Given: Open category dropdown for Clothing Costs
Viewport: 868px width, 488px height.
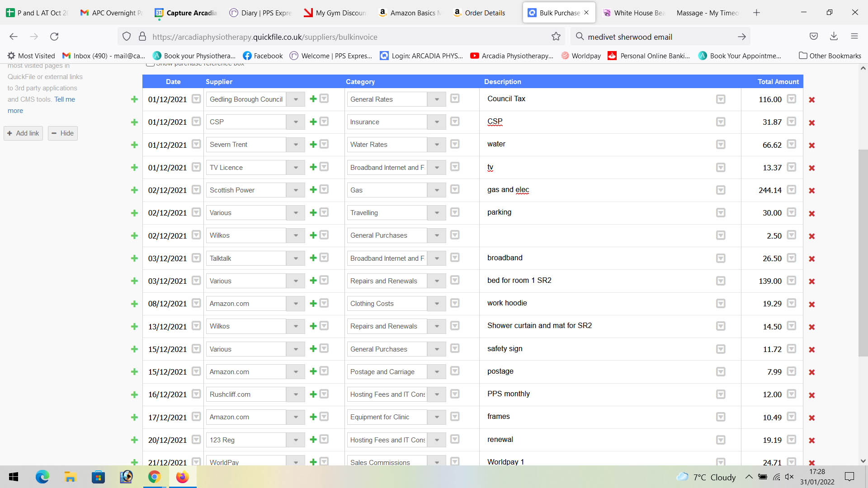Looking at the screenshot, I should click(x=437, y=304).
